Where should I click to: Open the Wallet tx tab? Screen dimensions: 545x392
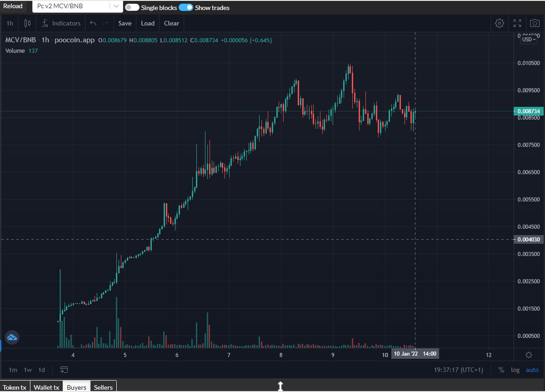pos(46,387)
